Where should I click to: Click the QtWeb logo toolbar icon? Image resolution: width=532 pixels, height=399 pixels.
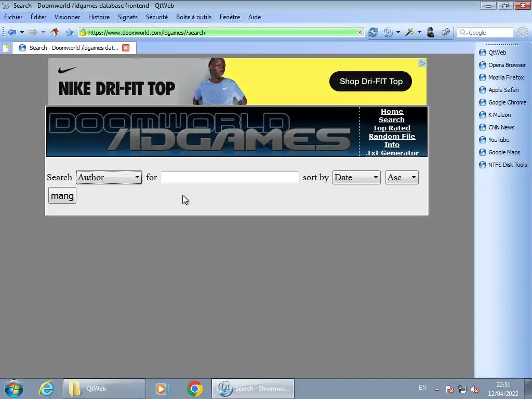point(388,33)
